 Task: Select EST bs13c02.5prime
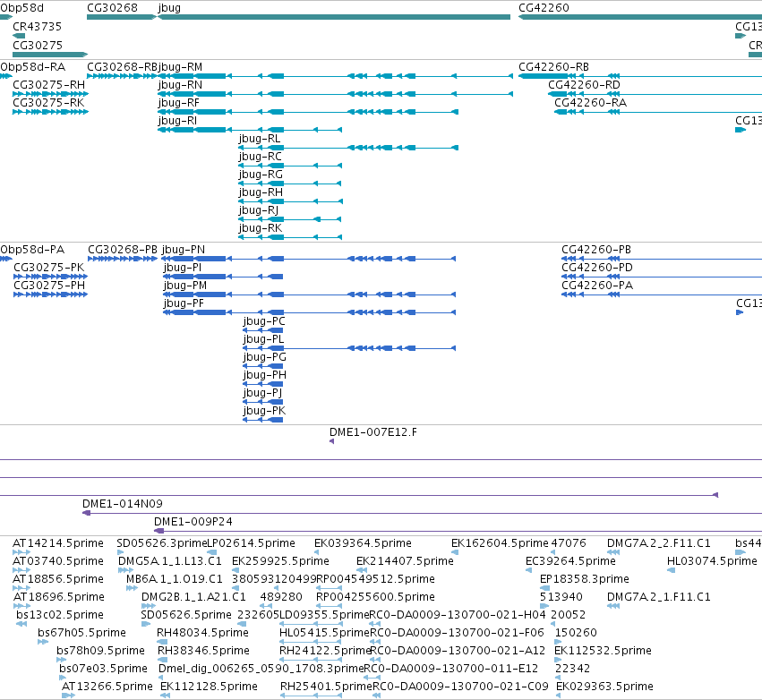point(60,615)
